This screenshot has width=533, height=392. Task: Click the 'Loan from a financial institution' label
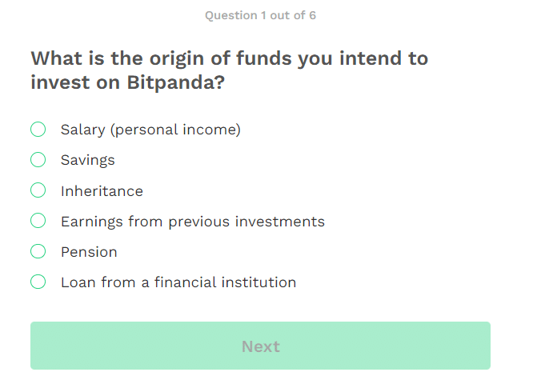point(178,282)
